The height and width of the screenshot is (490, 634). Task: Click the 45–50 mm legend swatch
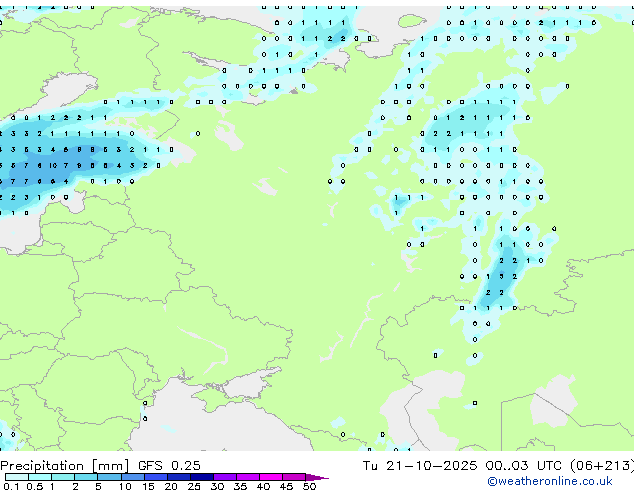pos(294,477)
